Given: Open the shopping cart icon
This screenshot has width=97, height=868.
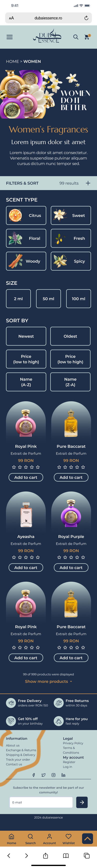Looking at the screenshot, I should (x=87, y=37).
